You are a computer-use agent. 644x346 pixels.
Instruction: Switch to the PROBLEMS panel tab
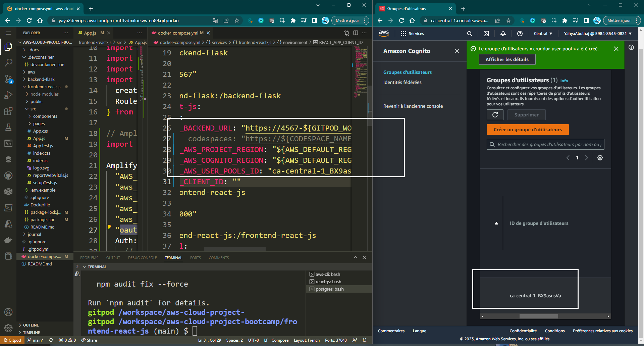click(x=89, y=258)
